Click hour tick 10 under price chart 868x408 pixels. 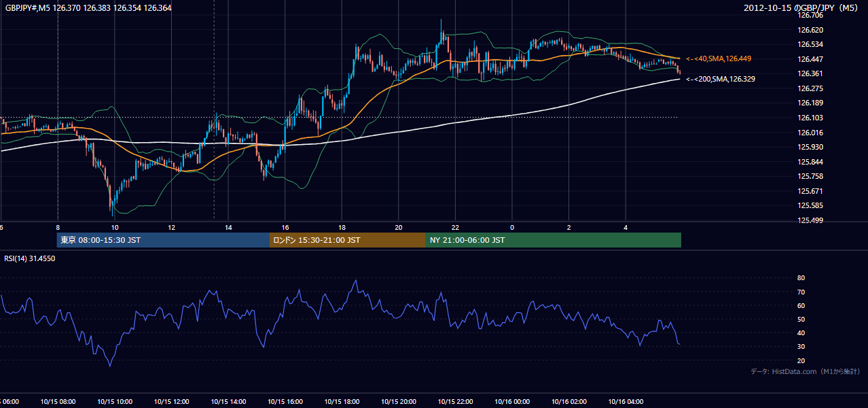(x=115, y=228)
